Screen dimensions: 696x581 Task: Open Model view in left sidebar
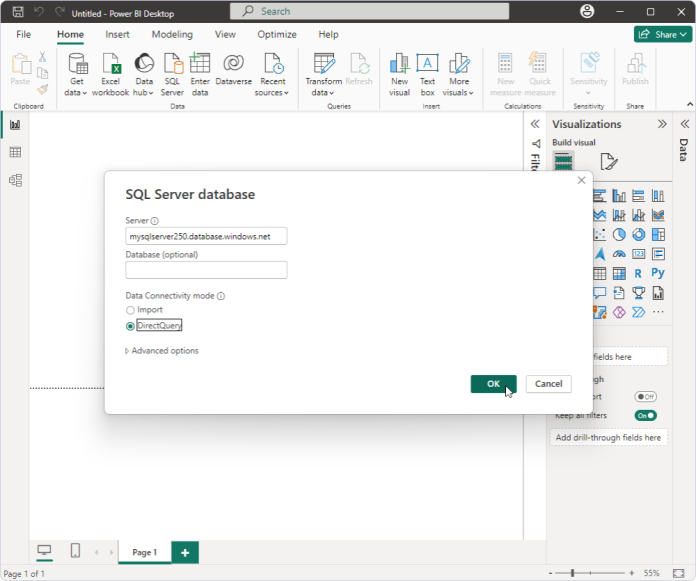click(15, 180)
